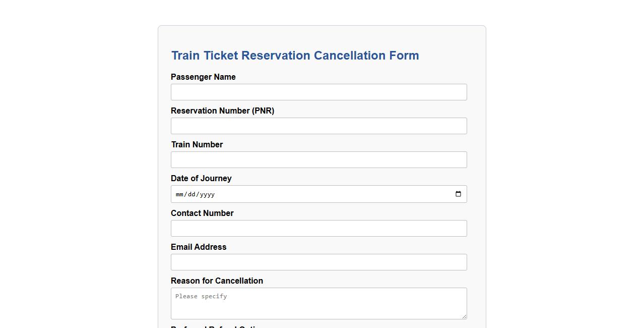Click the Reservation Number (PNR) label
The height and width of the screenshot is (328, 644).
point(222,111)
